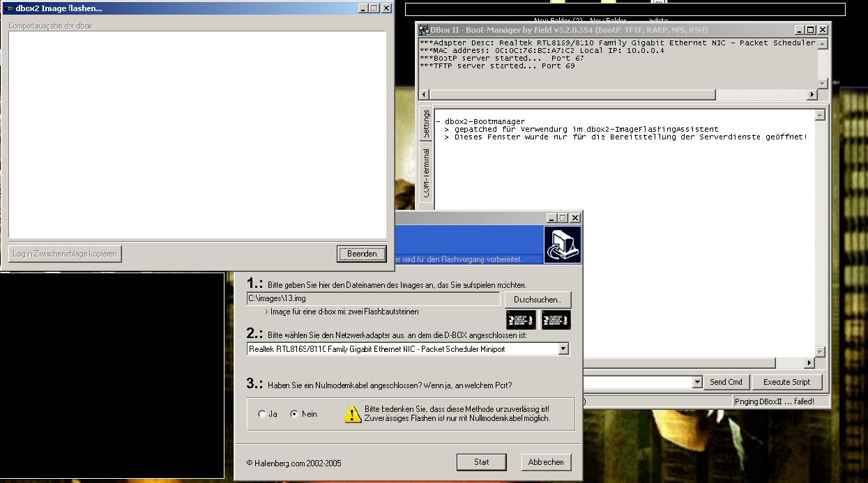Click the '***MAC address' log line
Image resolution: width=868 pixels, height=483 pixels.
[x=542, y=51]
